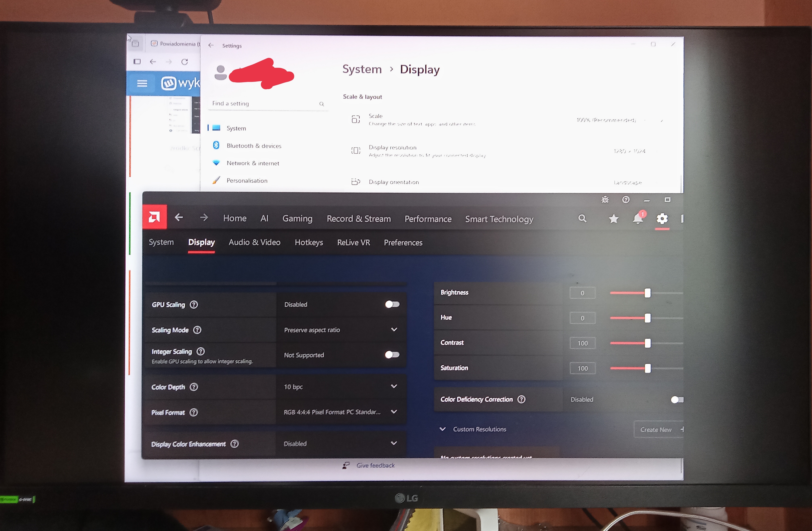Go back with AMD back arrow
Viewport: 812px width, 531px height.
(x=179, y=217)
